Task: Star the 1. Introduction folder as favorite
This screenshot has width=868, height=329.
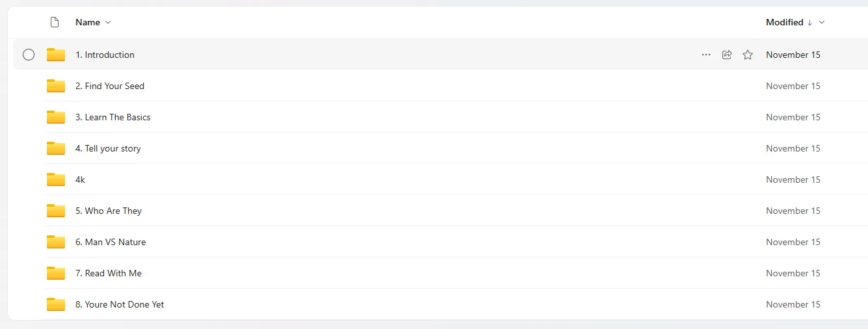Action: pos(748,55)
